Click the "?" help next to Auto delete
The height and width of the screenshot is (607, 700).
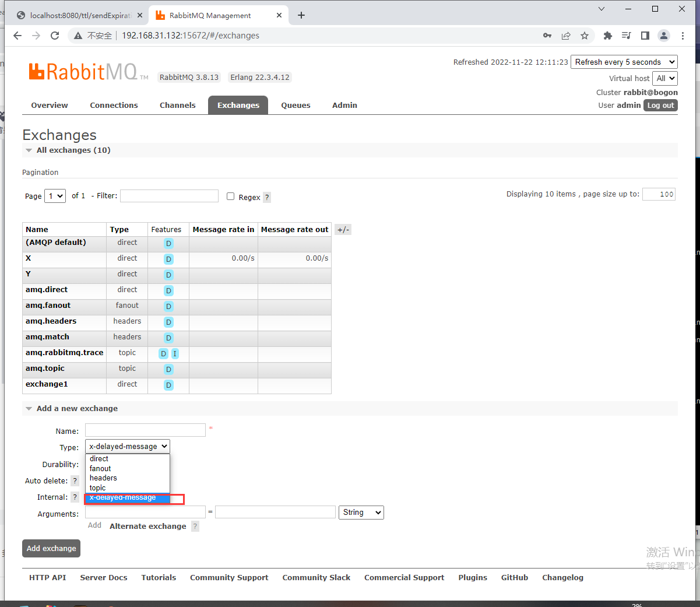pyautogui.click(x=75, y=480)
